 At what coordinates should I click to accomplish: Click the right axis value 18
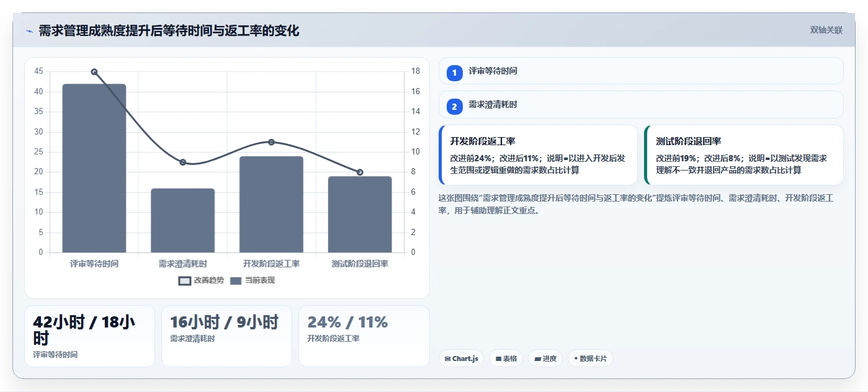(x=416, y=72)
